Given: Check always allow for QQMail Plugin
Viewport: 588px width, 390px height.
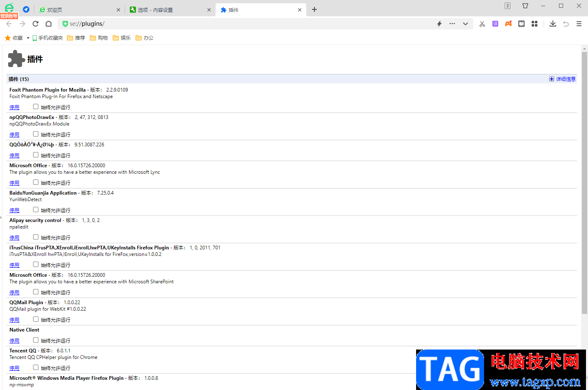Looking at the screenshot, I should pyautogui.click(x=36, y=319).
